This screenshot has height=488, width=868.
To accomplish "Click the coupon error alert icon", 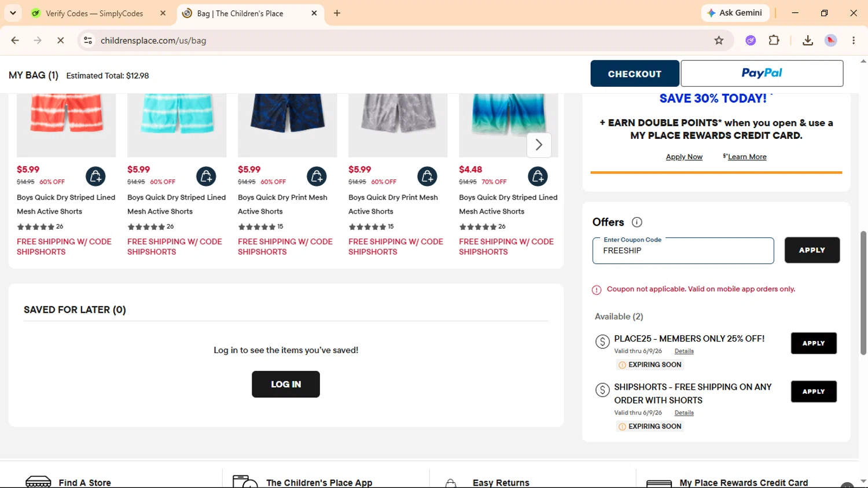I will click(597, 290).
